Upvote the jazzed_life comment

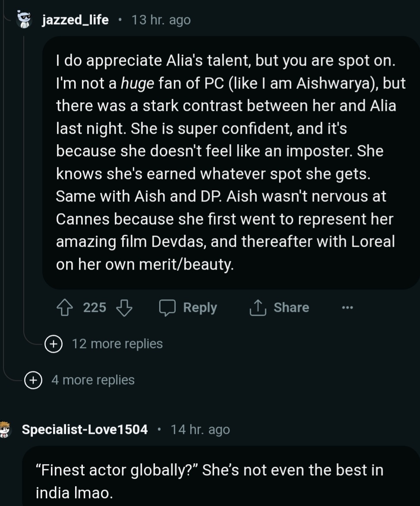(65, 308)
